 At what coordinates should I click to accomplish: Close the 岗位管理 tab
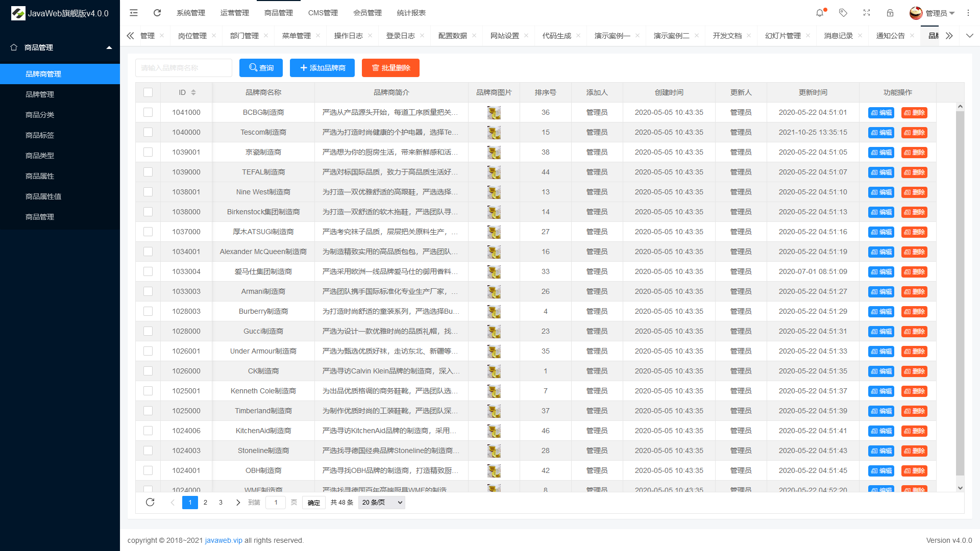pyautogui.click(x=214, y=36)
